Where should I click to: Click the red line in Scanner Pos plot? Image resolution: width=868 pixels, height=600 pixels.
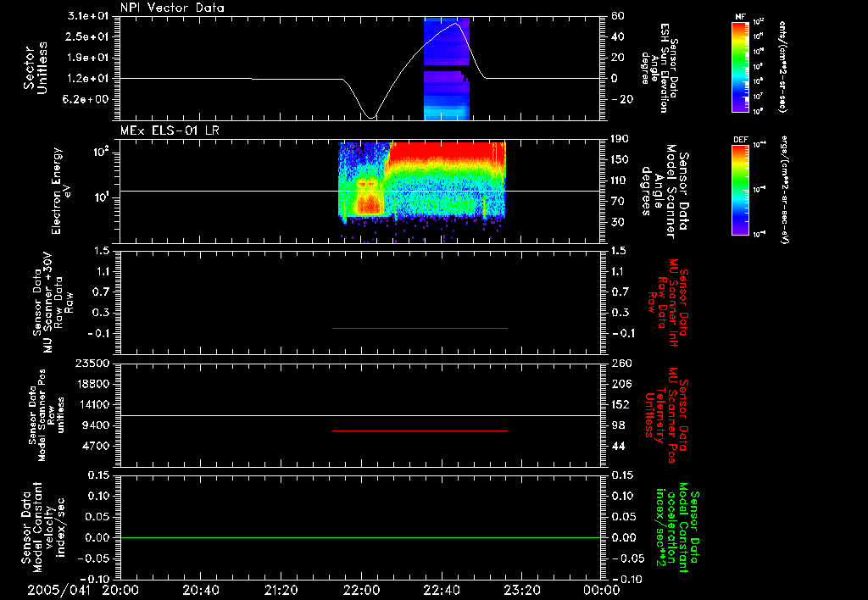[x=420, y=431]
